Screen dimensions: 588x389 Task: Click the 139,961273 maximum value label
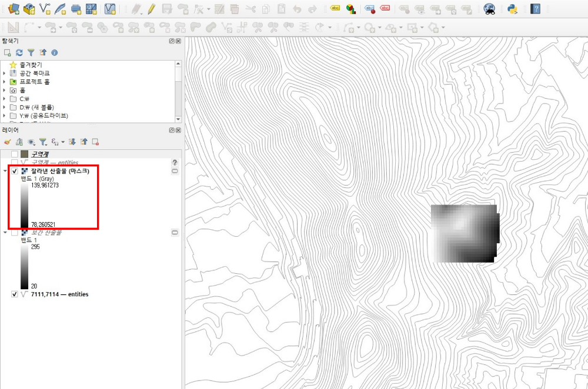(x=45, y=185)
